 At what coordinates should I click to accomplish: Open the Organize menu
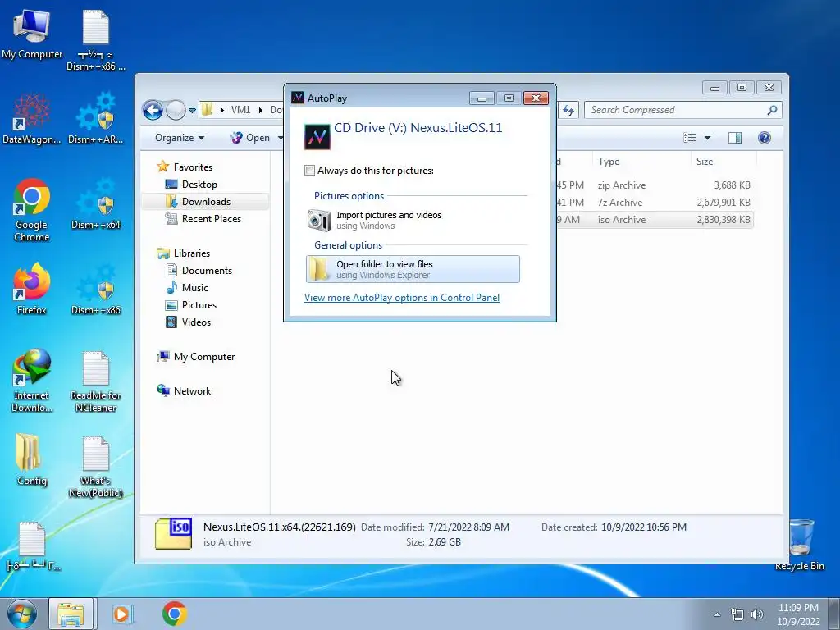coord(180,138)
